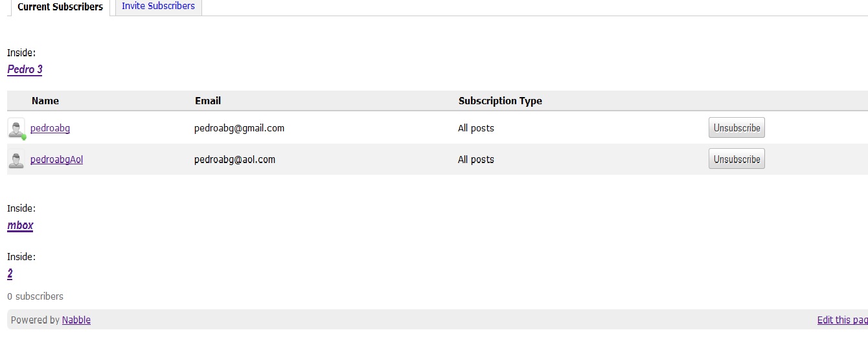Click All posts in the pedroabgAol row
The height and width of the screenshot is (363, 868).
(475, 159)
